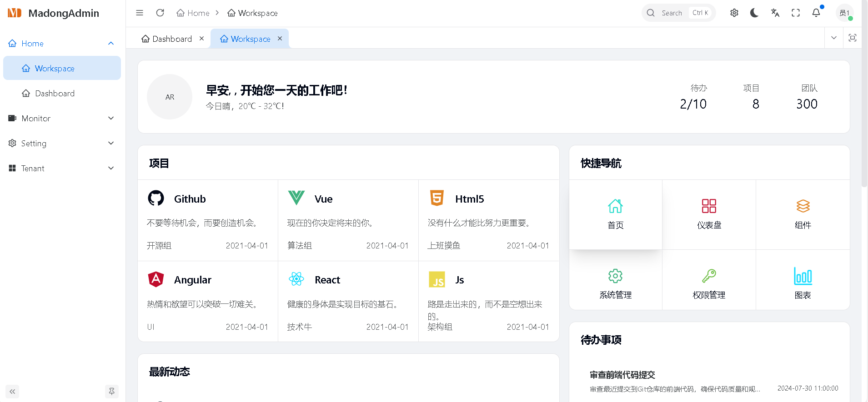The width and height of the screenshot is (868, 402).
Task: Toggle the sidebar menu hamburger icon
Action: click(x=140, y=13)
